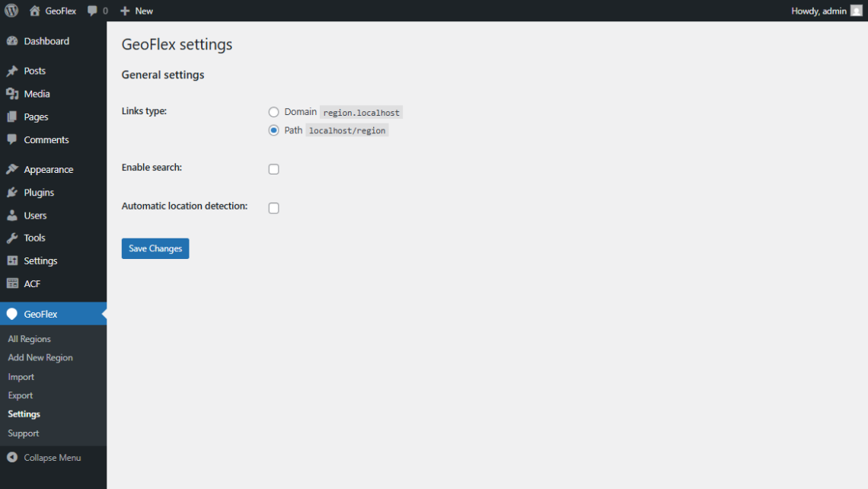Open the New content dropdown
Screen dimensions: 868x489
(x=137, y=11)
